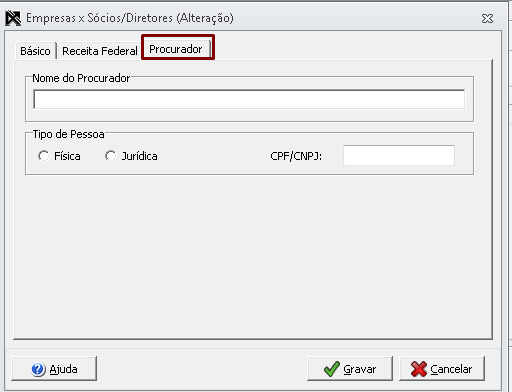
Task: Switch to the Básico tab
Action: tap(35, 51)
